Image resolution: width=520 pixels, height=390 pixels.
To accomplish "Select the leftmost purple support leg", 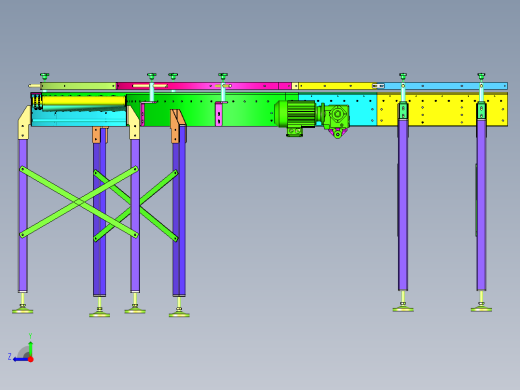I will [x=23, y=216].
